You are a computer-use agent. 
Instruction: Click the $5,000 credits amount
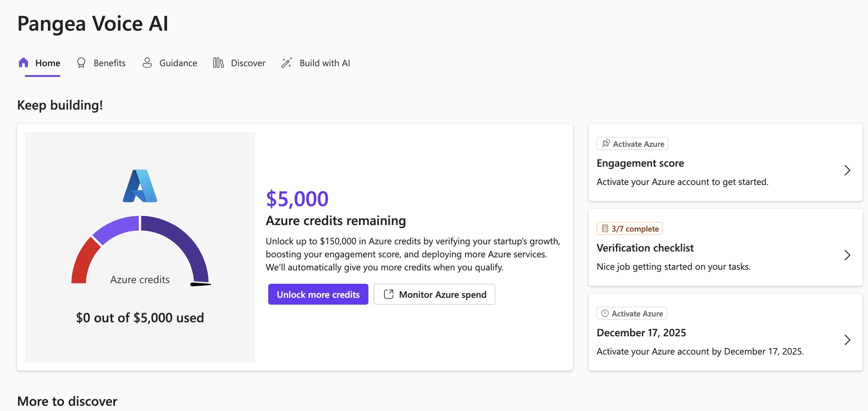[x=297, y=198]
